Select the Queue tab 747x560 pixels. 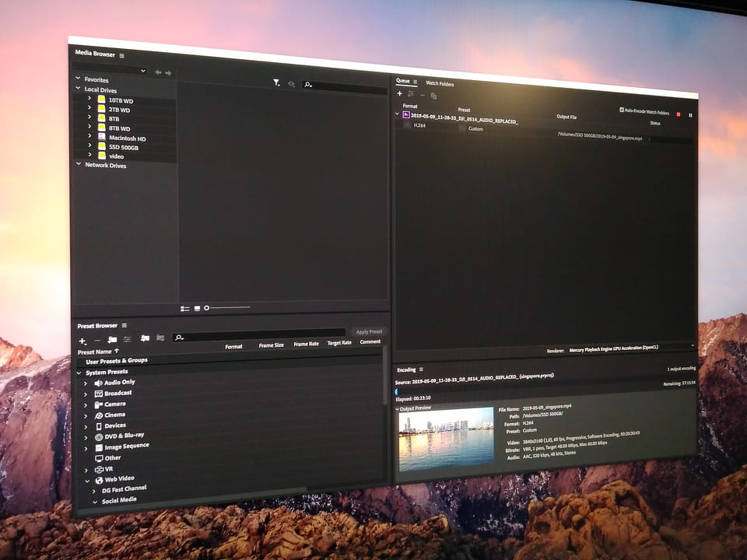click(402, 81)
